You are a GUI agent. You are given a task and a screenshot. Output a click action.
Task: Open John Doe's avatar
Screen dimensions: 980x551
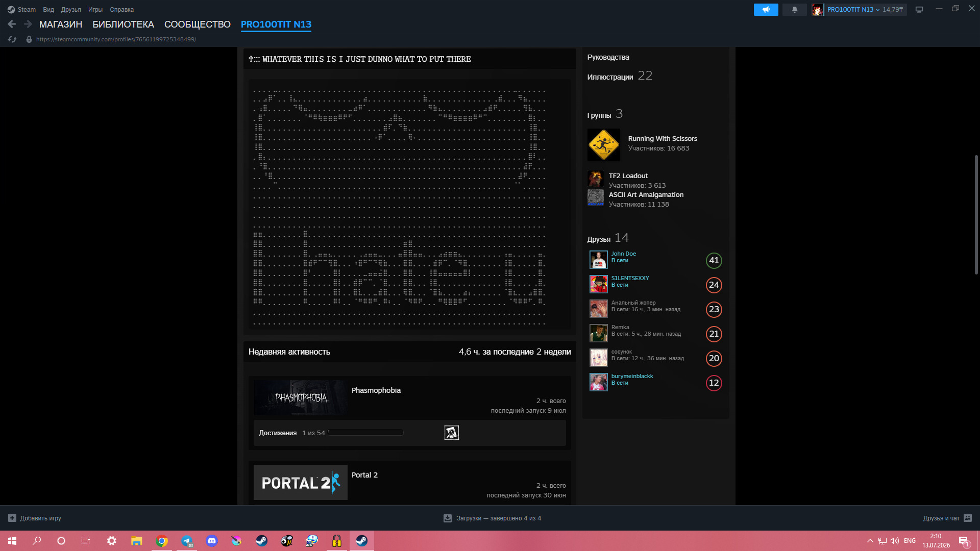tap(599, 260)
